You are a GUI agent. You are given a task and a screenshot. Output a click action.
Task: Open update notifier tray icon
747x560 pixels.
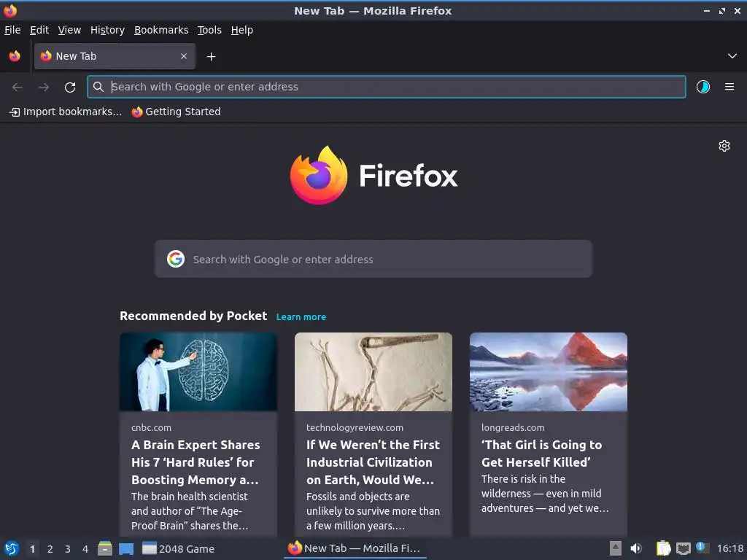point(701,548)
